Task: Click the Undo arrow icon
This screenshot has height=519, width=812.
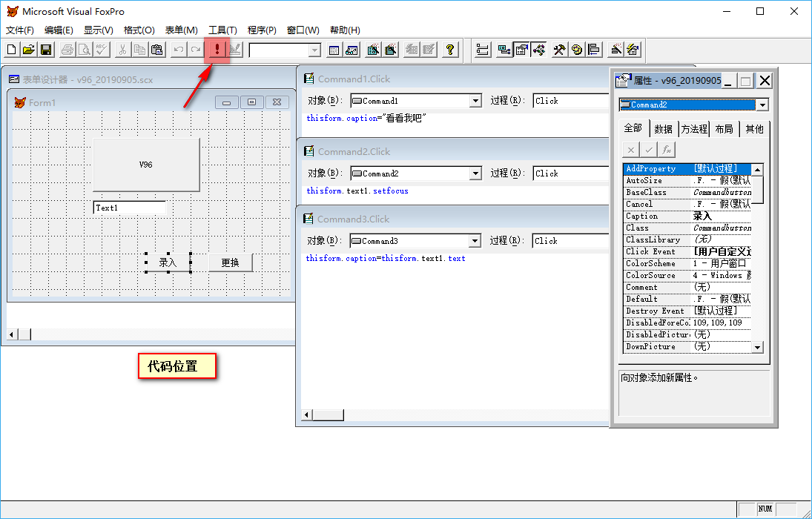Action: (x=178, y=50)
